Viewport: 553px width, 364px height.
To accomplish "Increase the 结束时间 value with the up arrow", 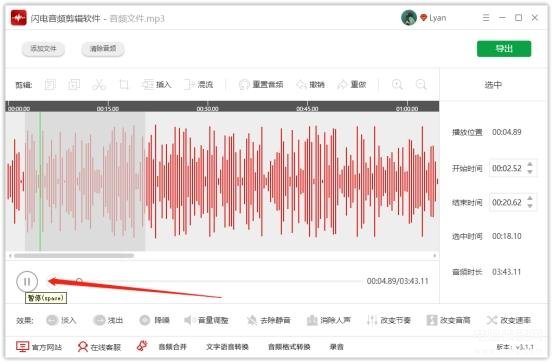I will [530, 199].
